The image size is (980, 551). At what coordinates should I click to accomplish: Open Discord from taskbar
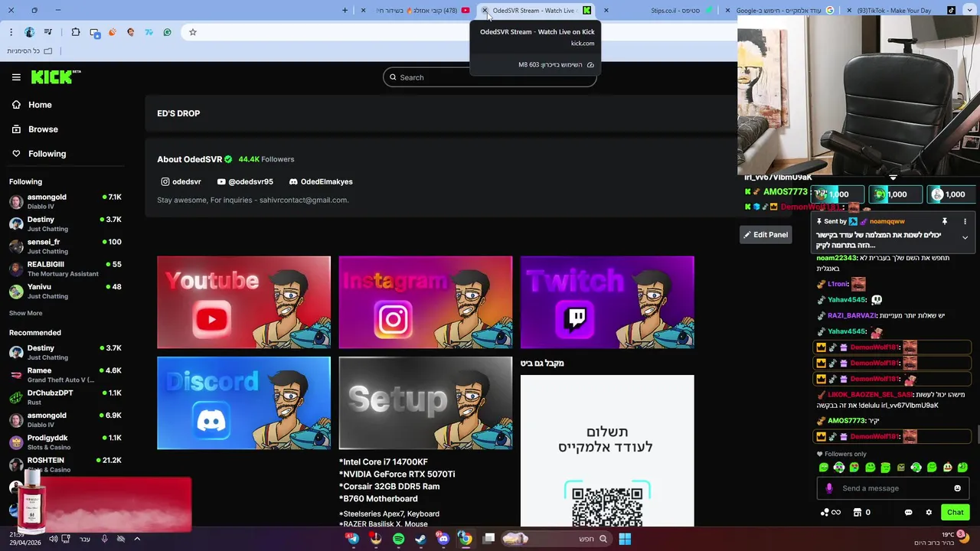click(443, 540)
